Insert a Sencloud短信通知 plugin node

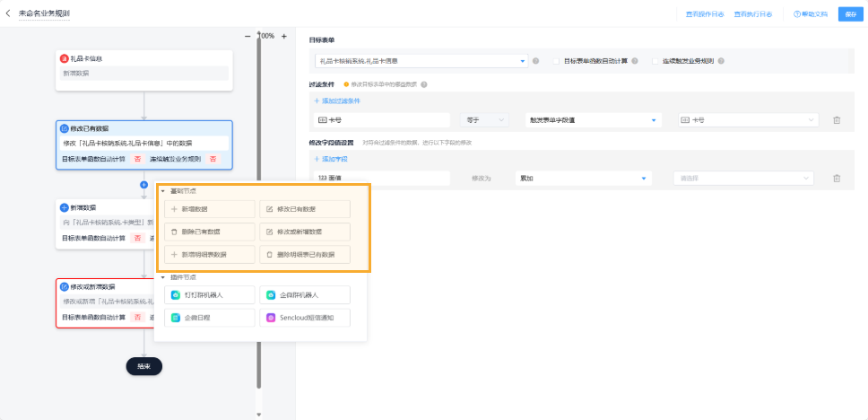(305, 318)
